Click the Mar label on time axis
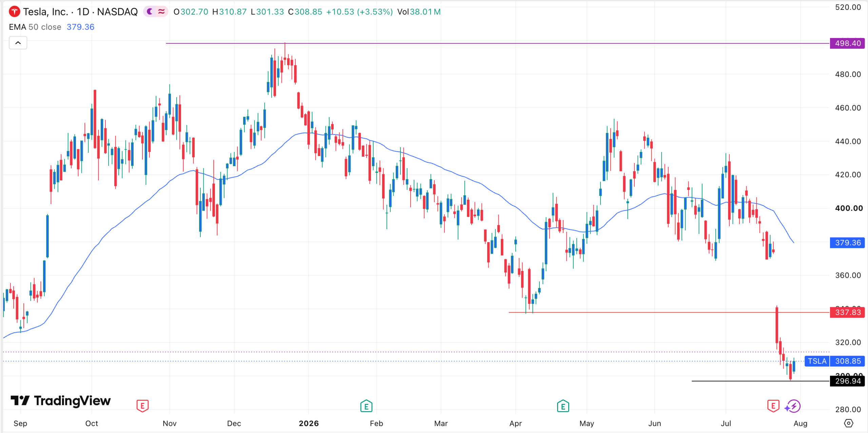Screen dimensions: 868x433 click(441, 424)
